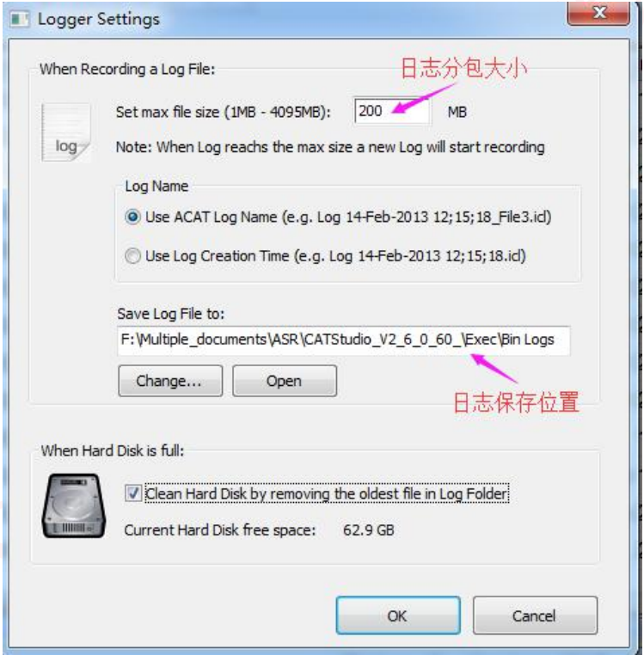Click the note about max size Log

tap(330, 148)
